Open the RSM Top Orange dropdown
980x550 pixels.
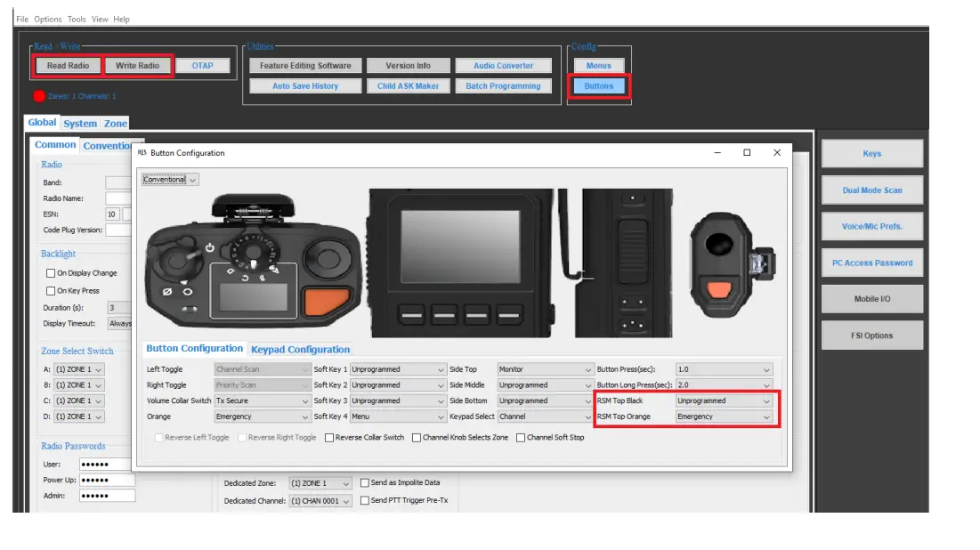click(x=724, y=417)
